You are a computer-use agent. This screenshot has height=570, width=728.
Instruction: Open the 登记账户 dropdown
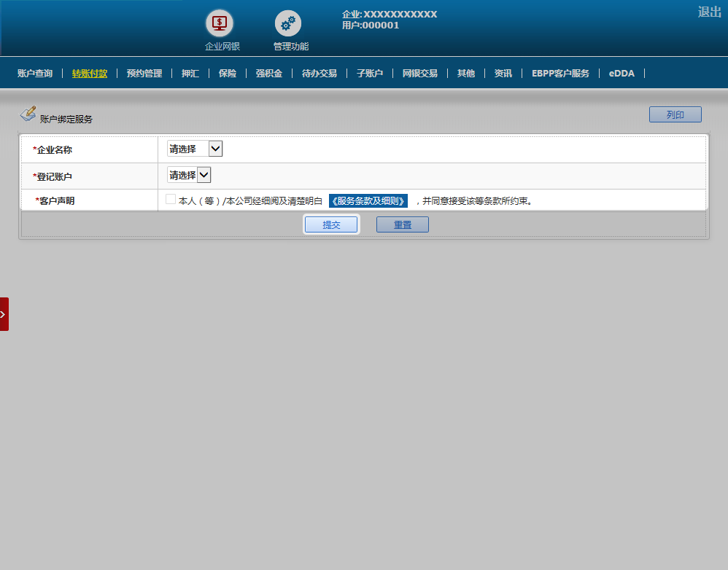tap(189, 175)
